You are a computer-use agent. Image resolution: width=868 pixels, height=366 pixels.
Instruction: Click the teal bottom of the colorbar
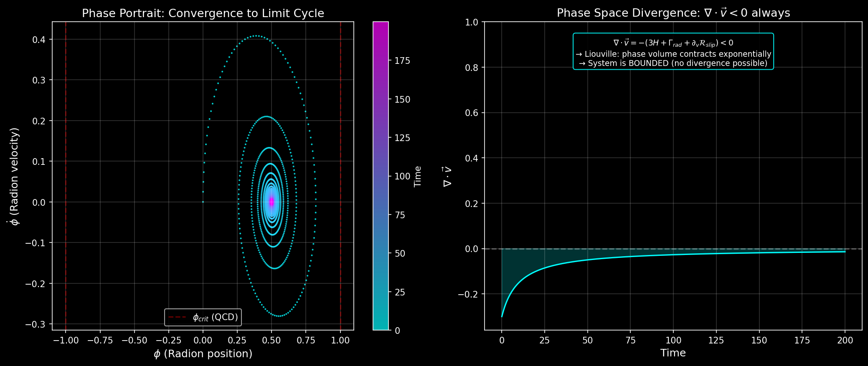[381, 326]
